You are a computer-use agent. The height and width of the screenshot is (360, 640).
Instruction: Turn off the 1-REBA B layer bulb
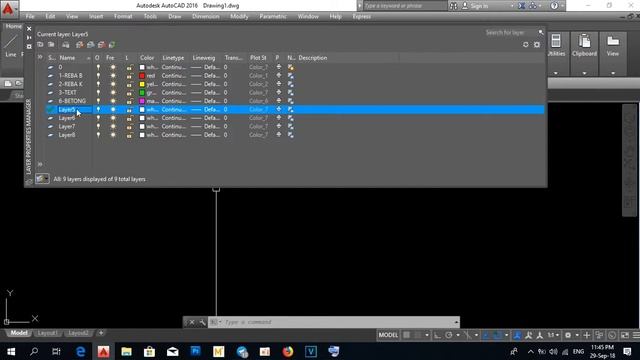tap(98, 76)
